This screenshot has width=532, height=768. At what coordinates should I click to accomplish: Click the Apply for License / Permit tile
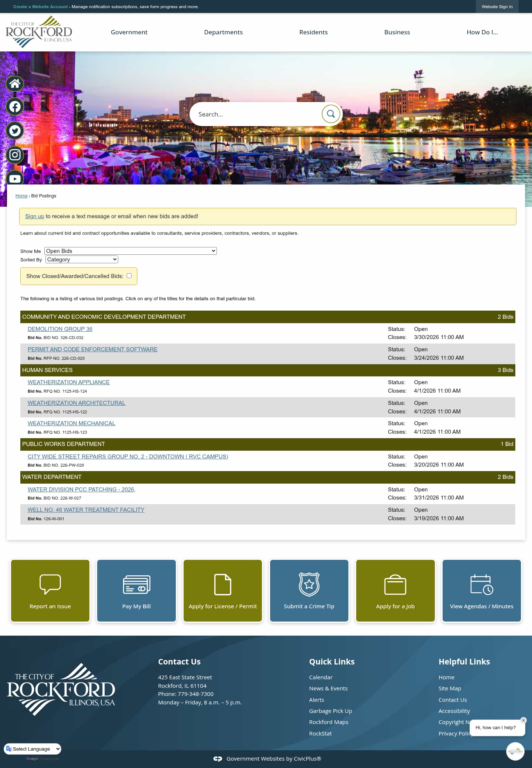223,591
